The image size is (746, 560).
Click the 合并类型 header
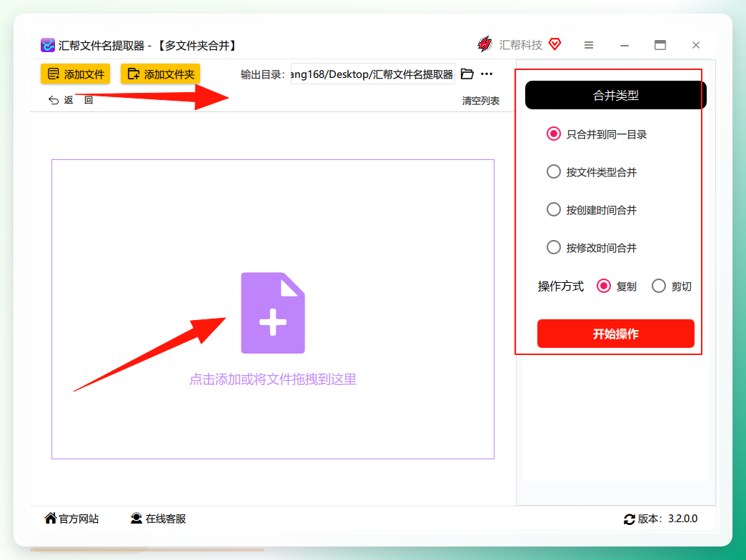[x=616, y=95]
